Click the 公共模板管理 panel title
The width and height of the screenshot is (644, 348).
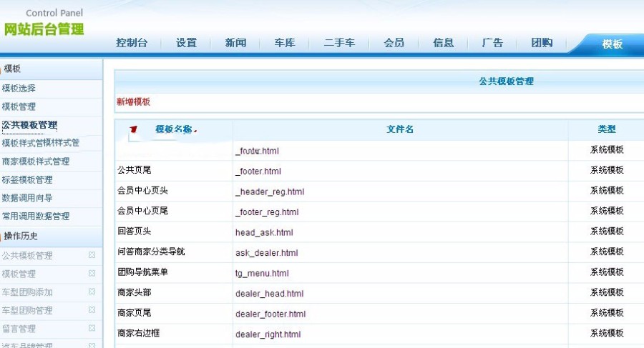[506, 81]
